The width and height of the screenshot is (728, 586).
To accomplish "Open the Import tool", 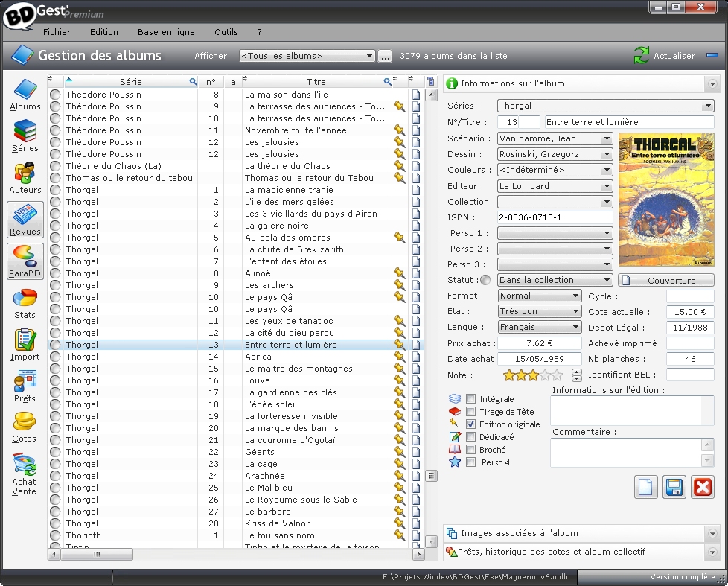I will [x=25, y=345].
